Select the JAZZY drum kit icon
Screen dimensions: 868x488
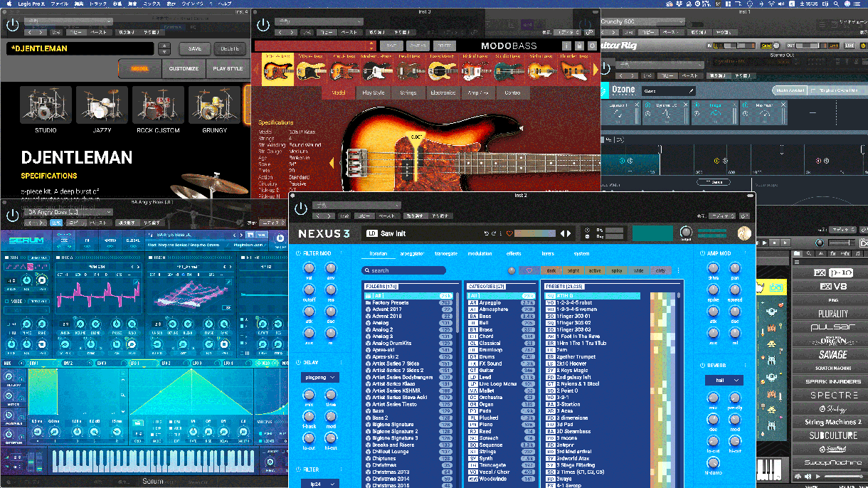click(102, 105)
